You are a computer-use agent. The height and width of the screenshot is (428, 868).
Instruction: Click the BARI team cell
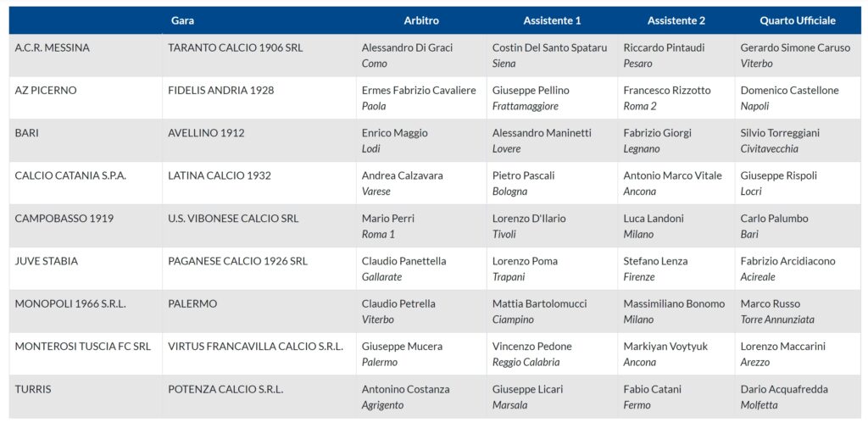click(27, 133)
